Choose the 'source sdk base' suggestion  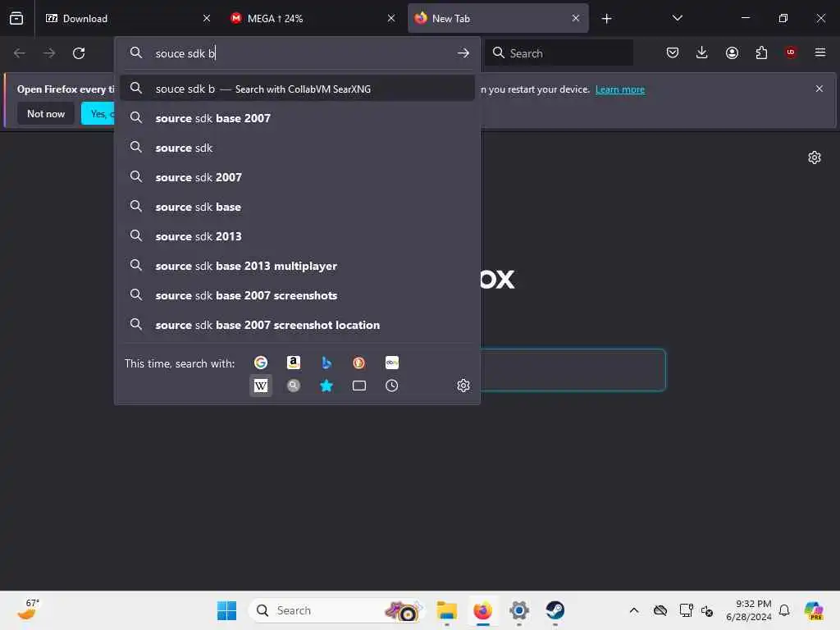click(x=297, y=207)
